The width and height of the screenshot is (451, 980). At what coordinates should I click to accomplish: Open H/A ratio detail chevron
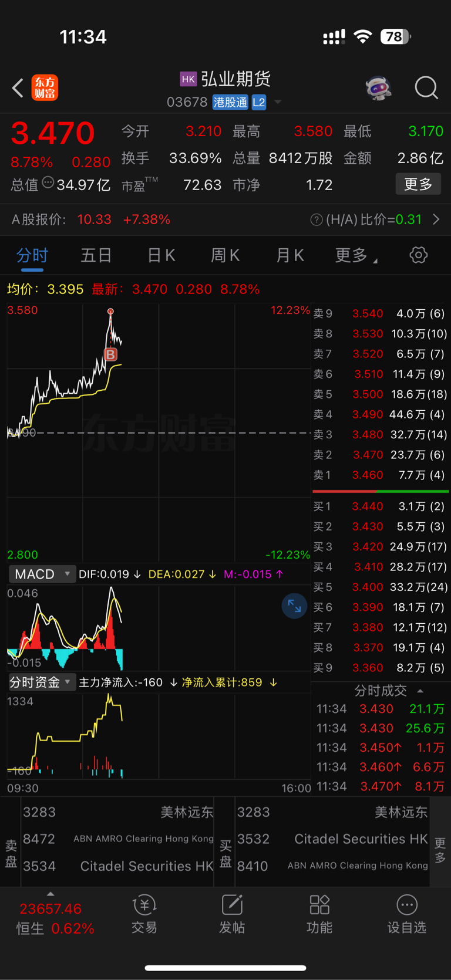pos(436,219)
